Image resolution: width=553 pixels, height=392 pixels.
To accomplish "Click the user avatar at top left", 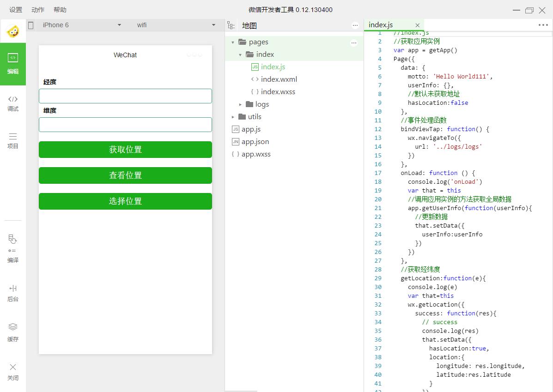I will (13, 31).
